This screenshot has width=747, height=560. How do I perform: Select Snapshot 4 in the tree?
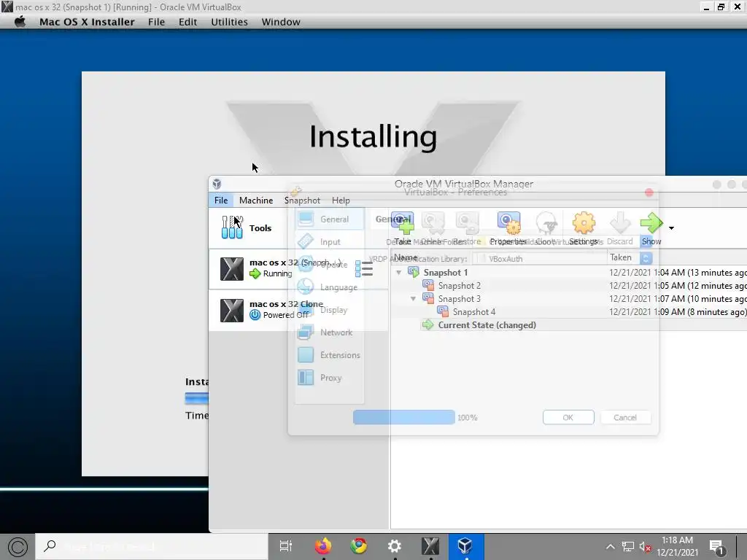tap(474, 312)
